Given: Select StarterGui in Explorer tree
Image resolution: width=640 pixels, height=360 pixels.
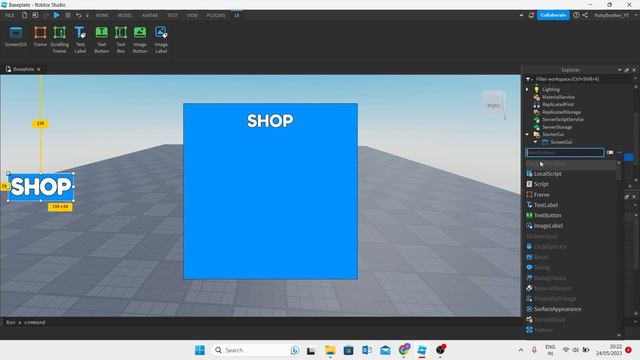Looking at the screenshot, I should coord(553,134).
